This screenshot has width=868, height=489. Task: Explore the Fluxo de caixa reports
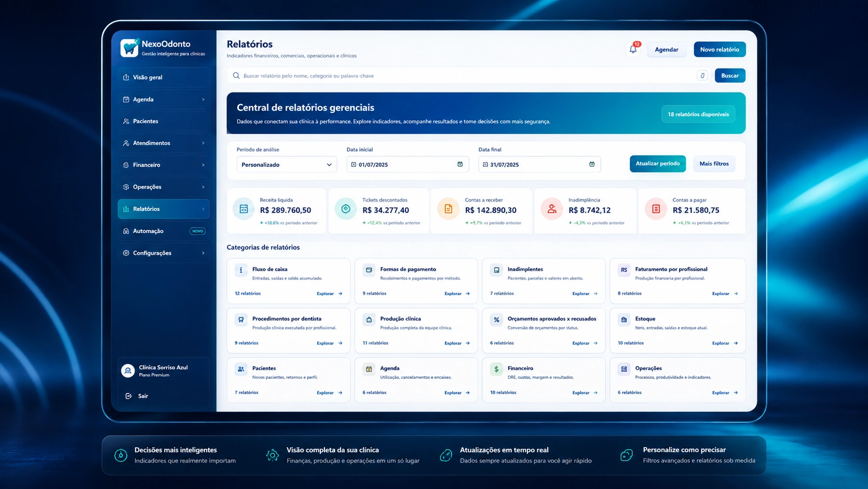330,294
